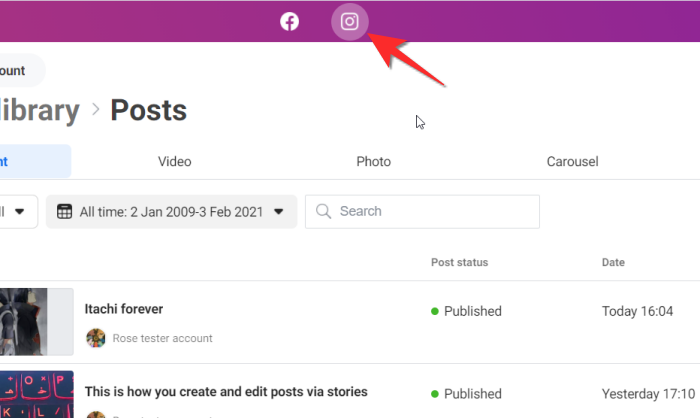700x418 pixels.
Task: Click green Published dot for stories post
Action: coord(435,394)
